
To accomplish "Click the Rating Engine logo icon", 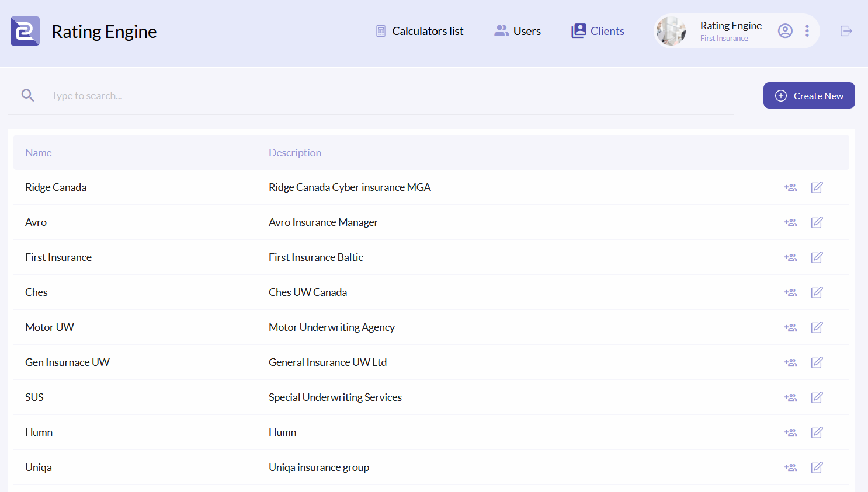I will click(25, 31).
